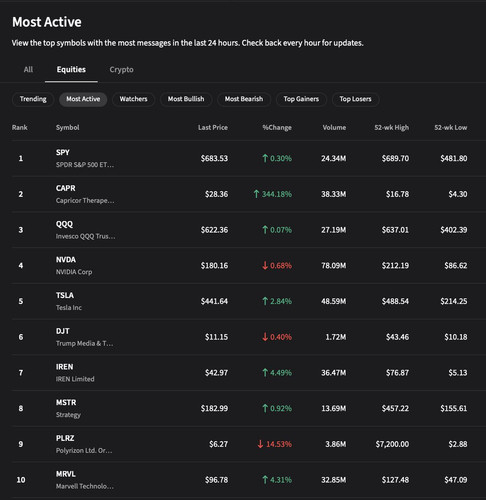Viewport: 486px width, 500px height.
Task: Click IREN percent change 4.49%
Action: click(x=277, y=373)
